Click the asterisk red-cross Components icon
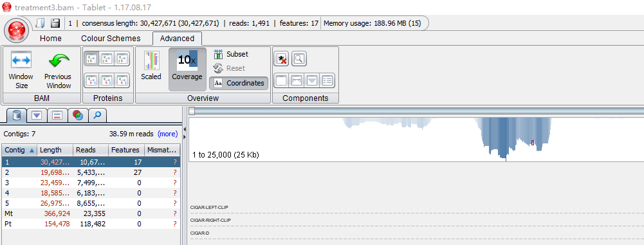 (281, 59)
